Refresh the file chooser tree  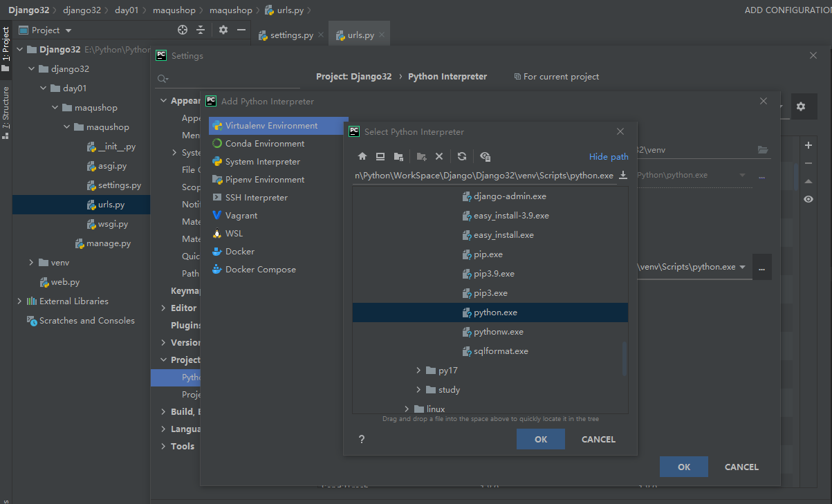pos(462,156)
